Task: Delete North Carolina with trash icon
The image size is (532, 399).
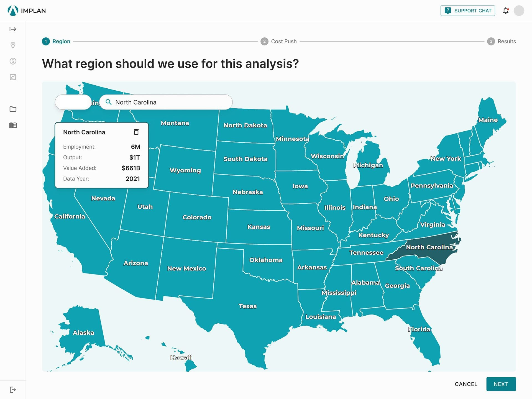Action: [136, 132]
